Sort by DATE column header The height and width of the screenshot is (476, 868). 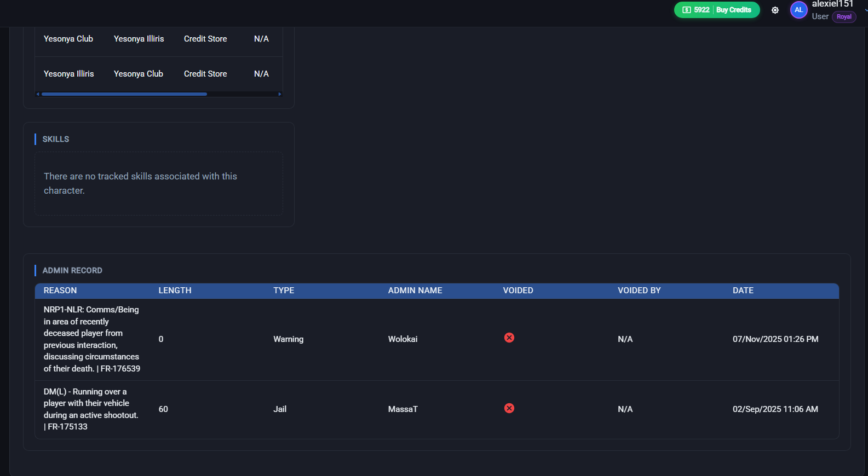point(743,291)
